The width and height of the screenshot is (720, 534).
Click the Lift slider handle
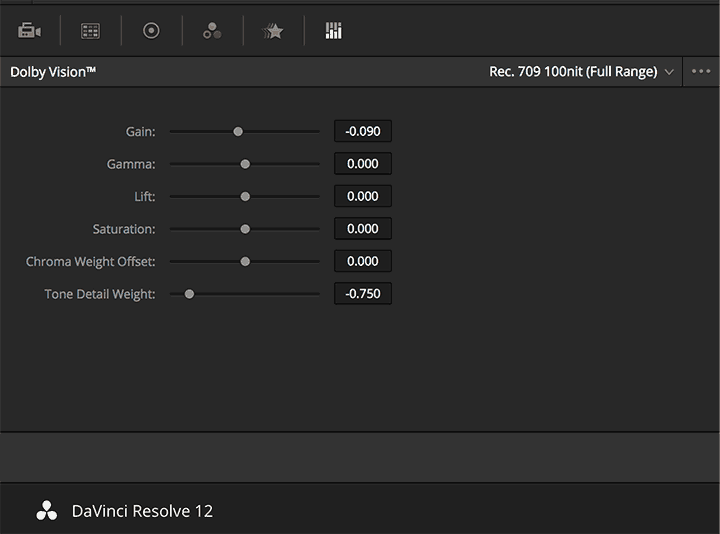[245, 197]
